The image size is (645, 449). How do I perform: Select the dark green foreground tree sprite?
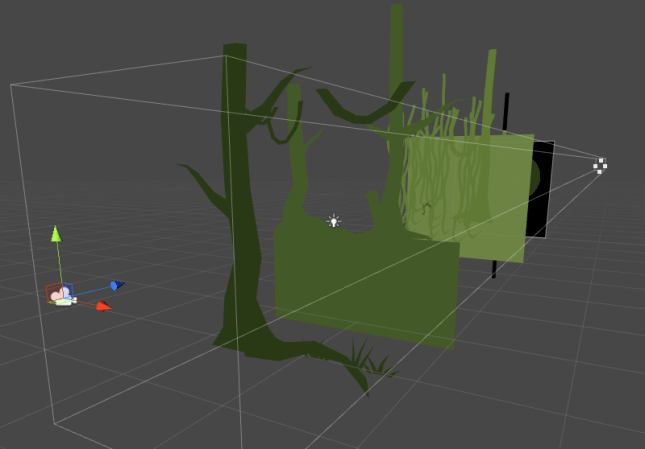236,200
